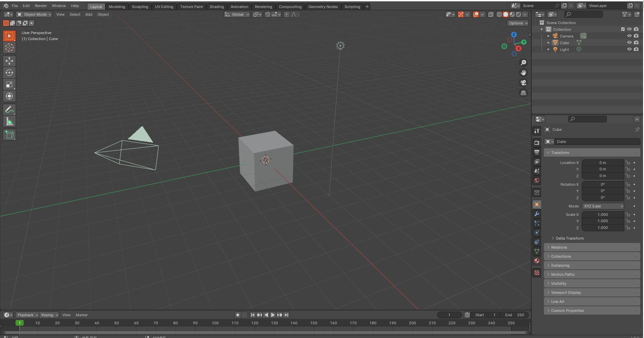644x338 pixels.
Task: Open the Physics properties tab
Action: pyautogui.click(x=537, y=233)
